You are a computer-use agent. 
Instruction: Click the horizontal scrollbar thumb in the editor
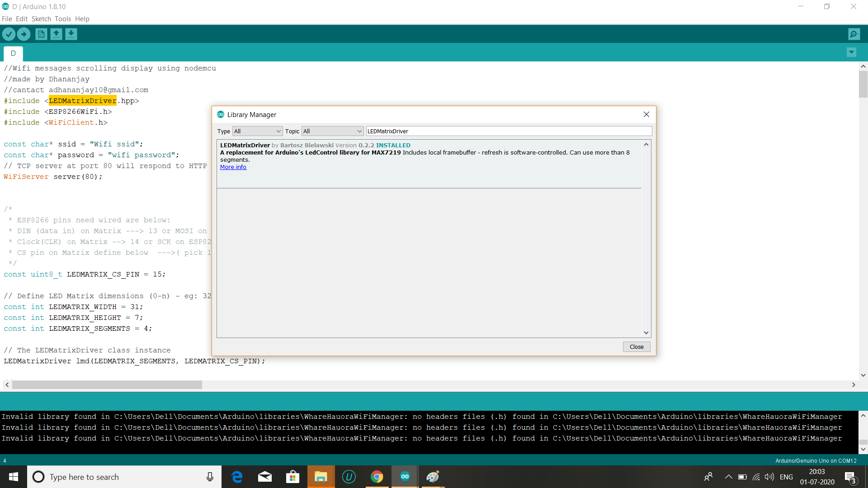coord(107,385)
